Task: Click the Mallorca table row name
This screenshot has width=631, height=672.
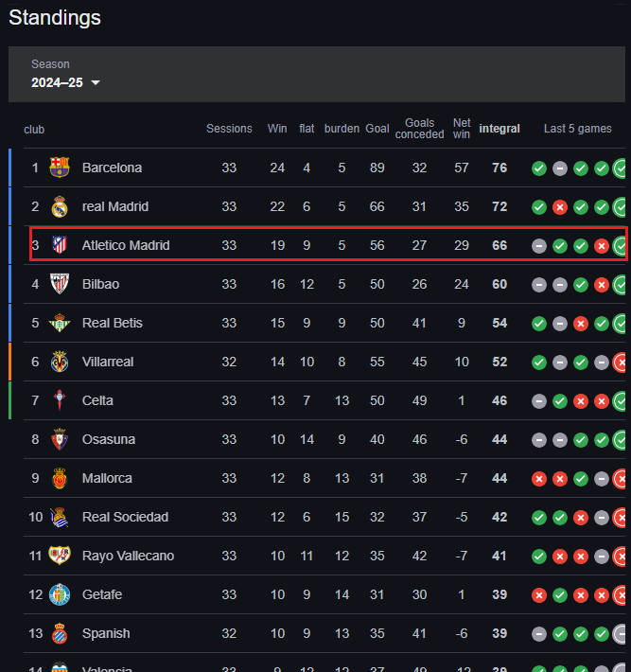Action: (107, 478)
